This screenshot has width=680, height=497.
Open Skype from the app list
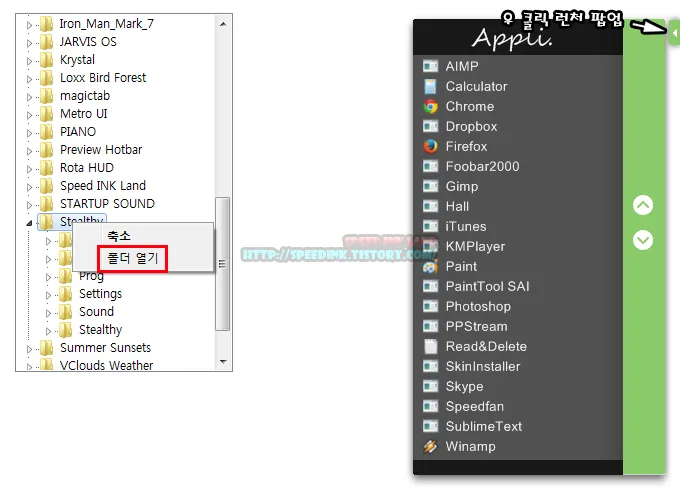[x=464, y=386]
